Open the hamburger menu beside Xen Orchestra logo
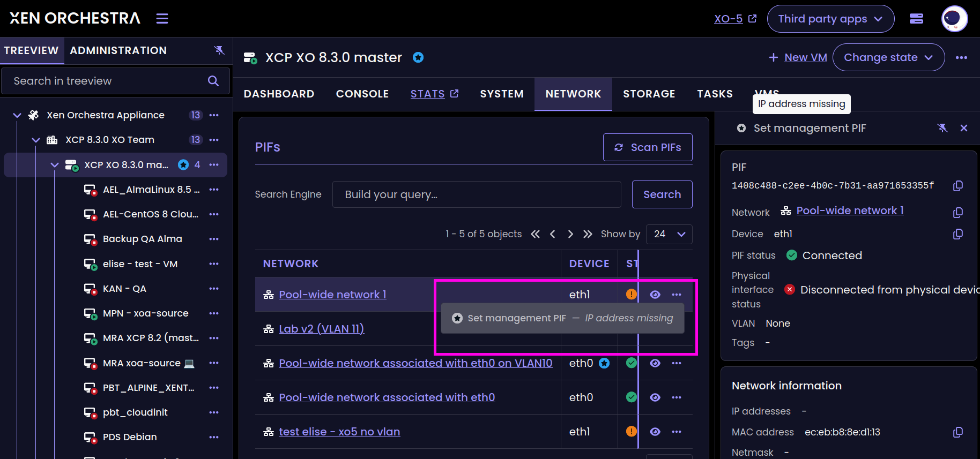Image resolution: width=980 pixels, height=459 pixels. pyautogui.click(x=162, y=19)
